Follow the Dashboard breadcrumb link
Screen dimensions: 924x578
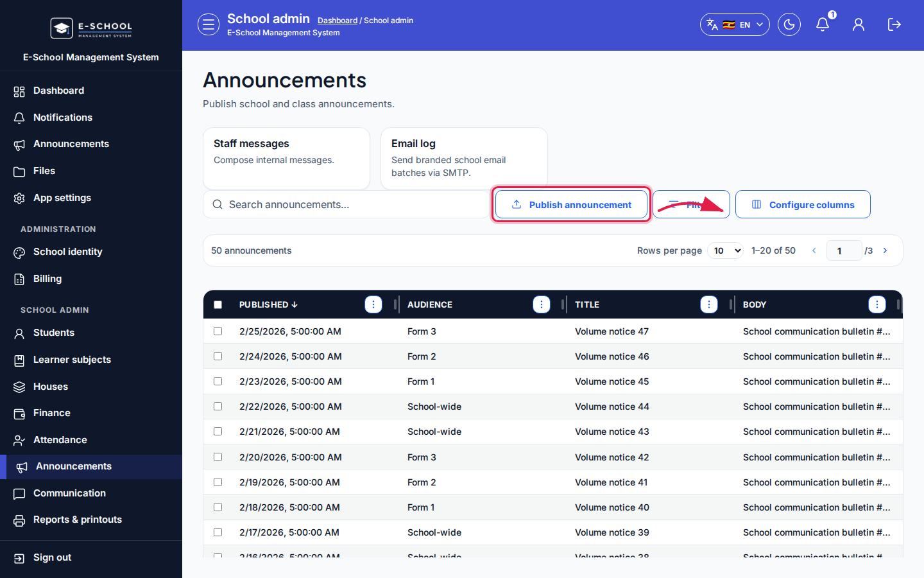[x=338, y=21]
